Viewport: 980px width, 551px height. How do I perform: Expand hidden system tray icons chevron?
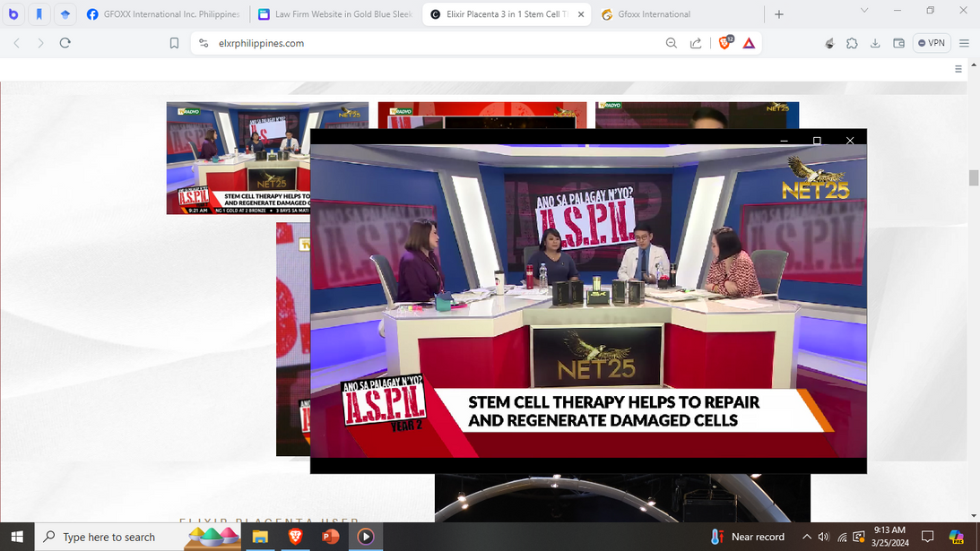[x=806, y=537]
